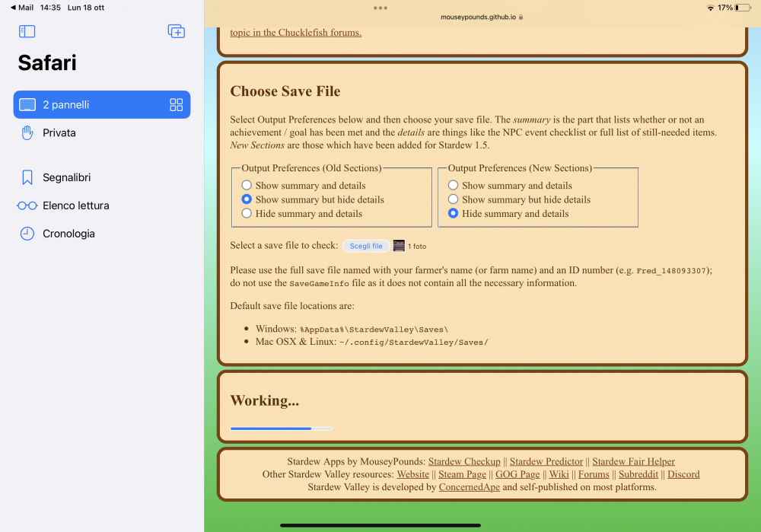Screen dimensions: 761x532
Task: Tap the new tab group icon
Action: tap(176, 31)
